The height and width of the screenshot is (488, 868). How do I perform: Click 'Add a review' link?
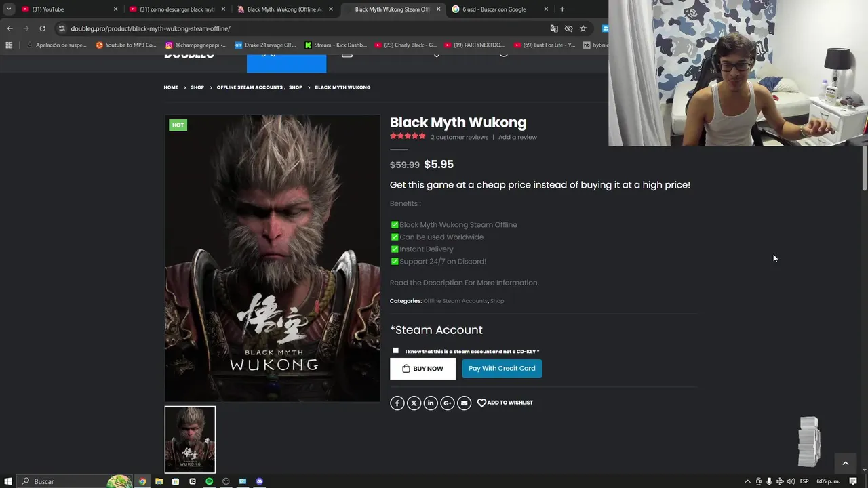pyautogui.click(x=517, y=137)
